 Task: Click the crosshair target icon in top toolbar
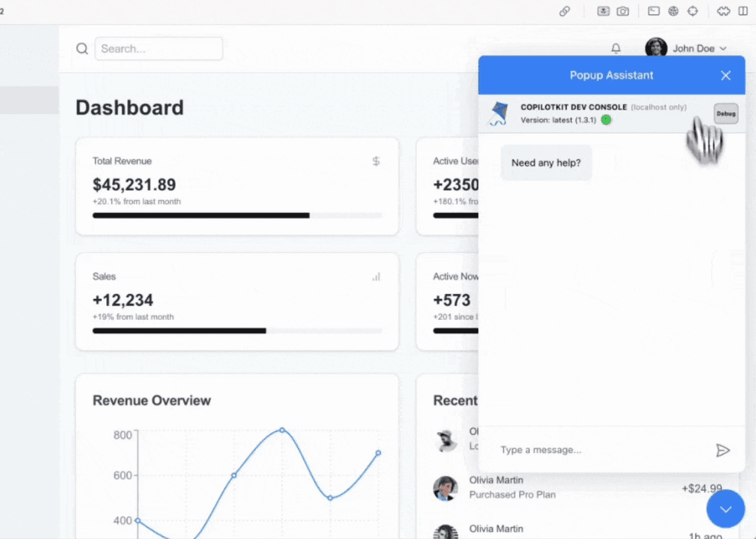point(693,11)
